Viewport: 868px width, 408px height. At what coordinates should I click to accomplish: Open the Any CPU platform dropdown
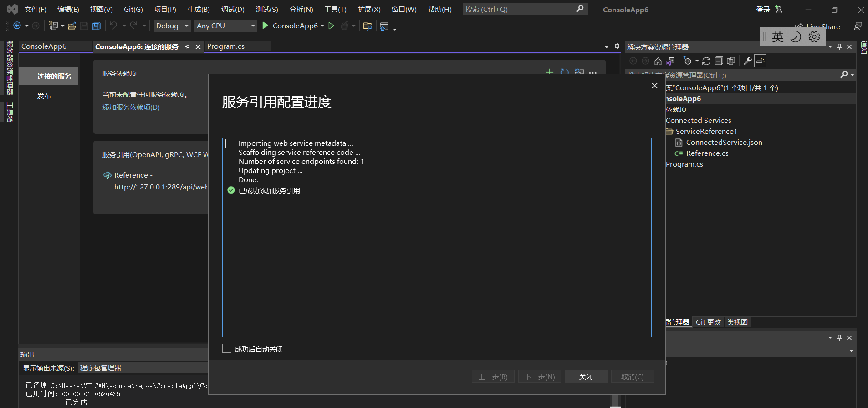point(226,26)
